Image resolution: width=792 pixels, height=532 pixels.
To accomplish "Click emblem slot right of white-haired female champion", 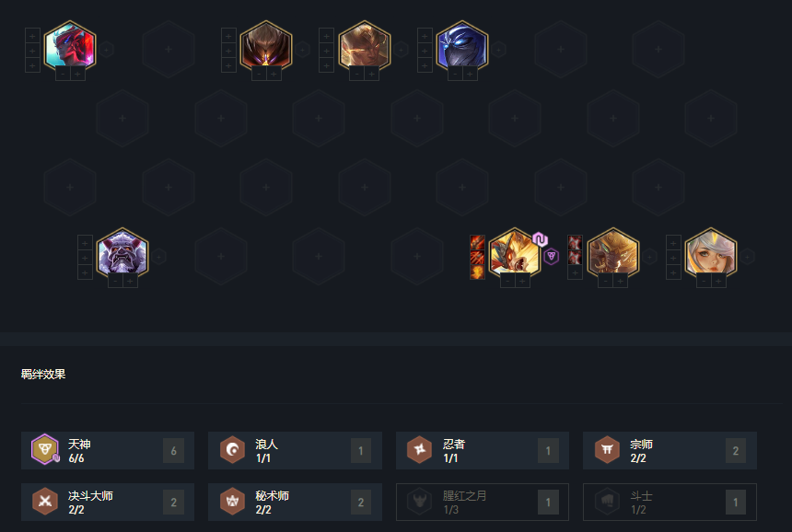I will point(748,257).
